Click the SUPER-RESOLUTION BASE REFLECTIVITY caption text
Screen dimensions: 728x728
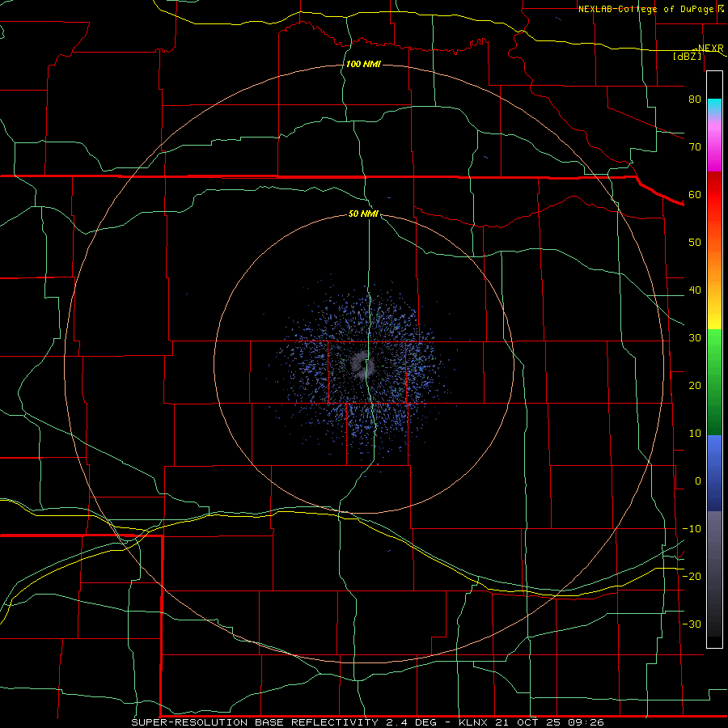tap(255, 722)
